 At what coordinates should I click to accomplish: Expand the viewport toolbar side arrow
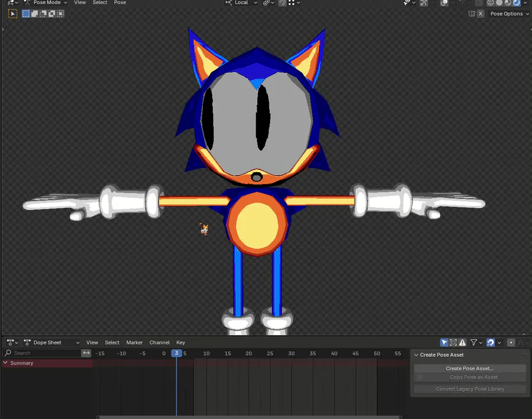3,29
